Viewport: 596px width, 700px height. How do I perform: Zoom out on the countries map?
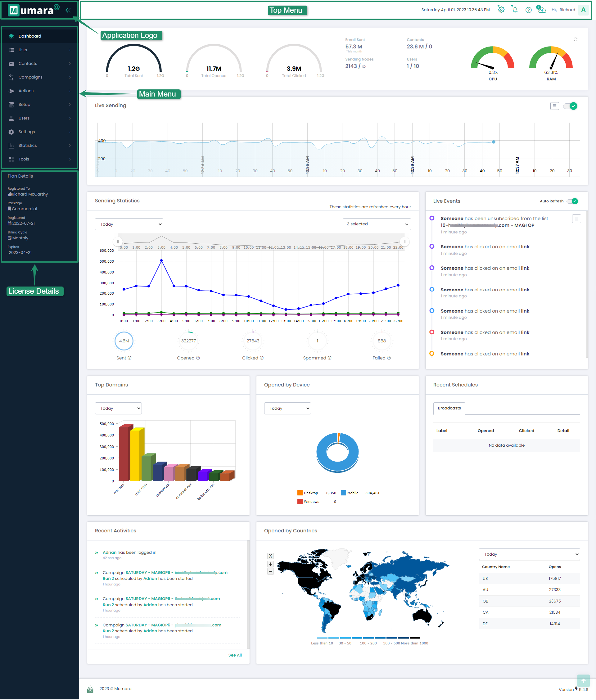270,571
